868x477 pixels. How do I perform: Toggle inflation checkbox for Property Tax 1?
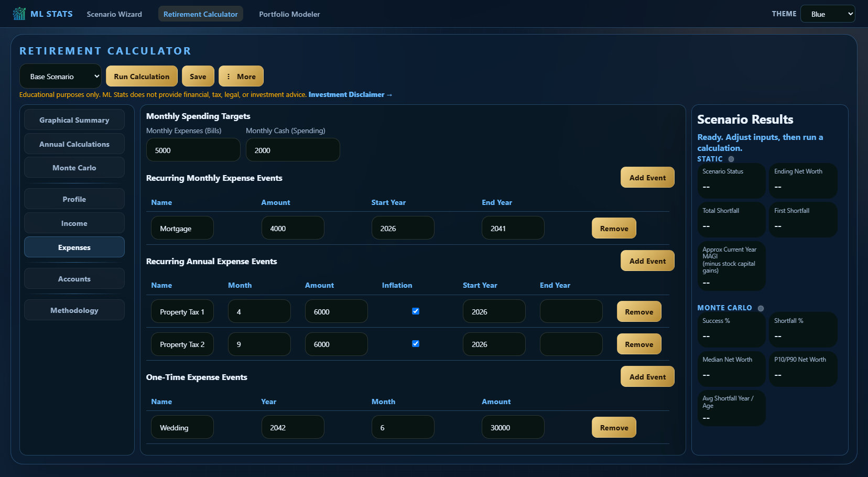coord(416,311)
